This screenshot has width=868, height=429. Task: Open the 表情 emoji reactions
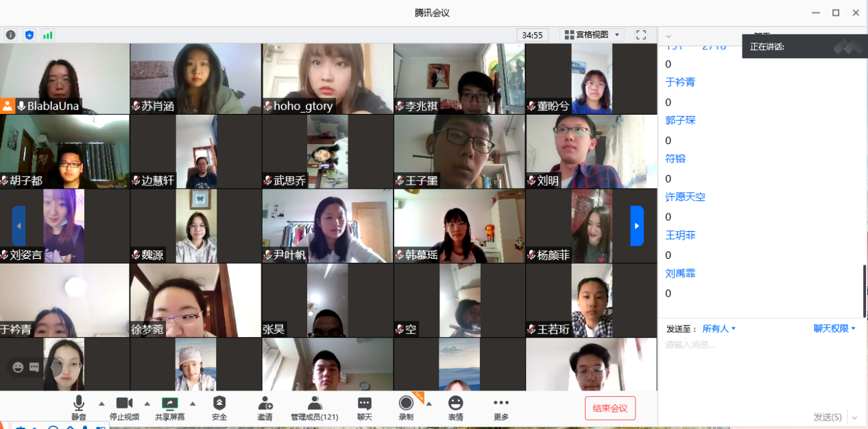[455, 408]
